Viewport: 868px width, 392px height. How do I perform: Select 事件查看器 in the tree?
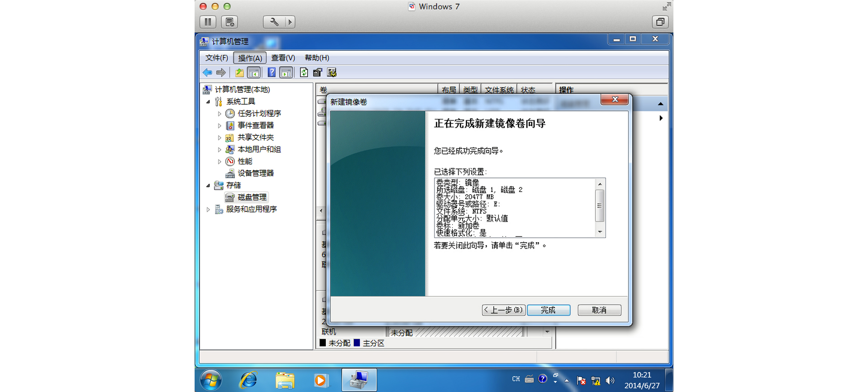(256, 125)
